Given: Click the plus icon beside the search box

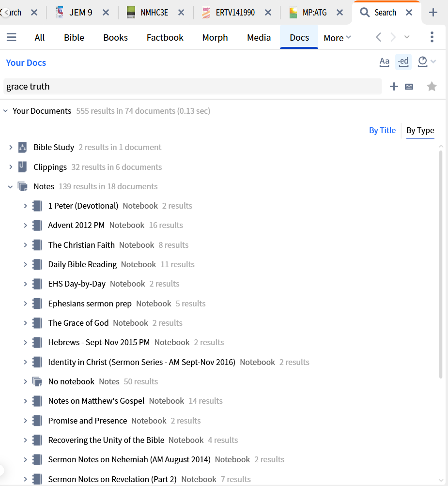Looking at the screenshot, I should point(394,87).
